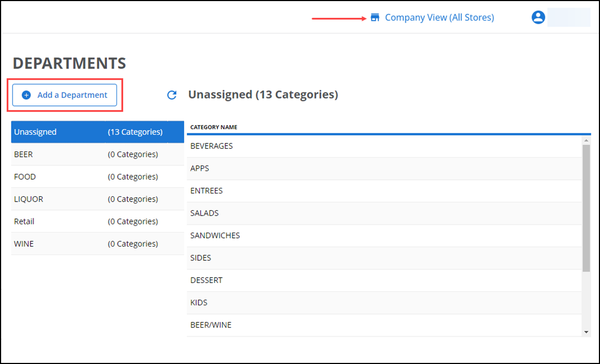
Task: Click the category list scrollbar thumb
Action: pos(586,209)
